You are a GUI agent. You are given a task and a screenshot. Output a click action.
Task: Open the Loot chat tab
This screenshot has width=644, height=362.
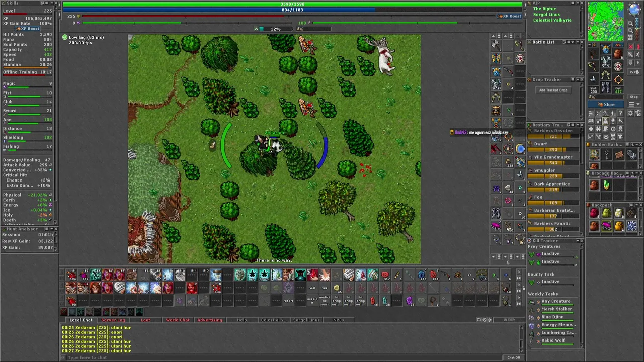[x=145, y=320]
